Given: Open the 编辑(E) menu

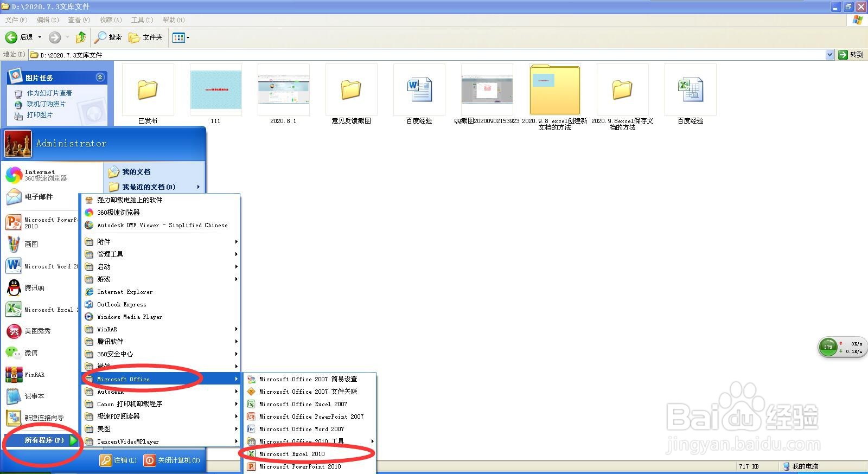Looking at the screenshot, I should coord(48,20).
